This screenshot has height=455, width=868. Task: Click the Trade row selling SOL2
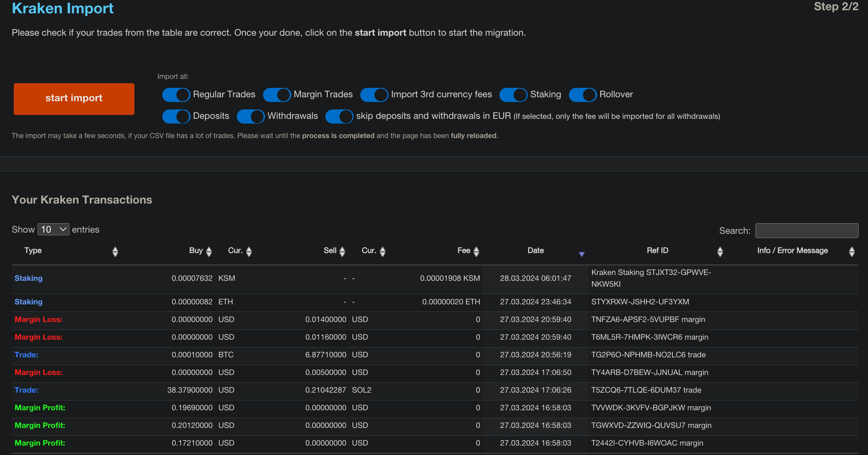(435, 391)
